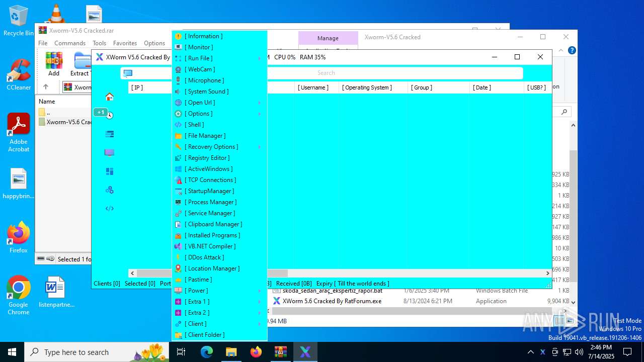Expand the Recovery Options submenu arrow
Viewport: 644px width, 362px height.
coord(260,147)
